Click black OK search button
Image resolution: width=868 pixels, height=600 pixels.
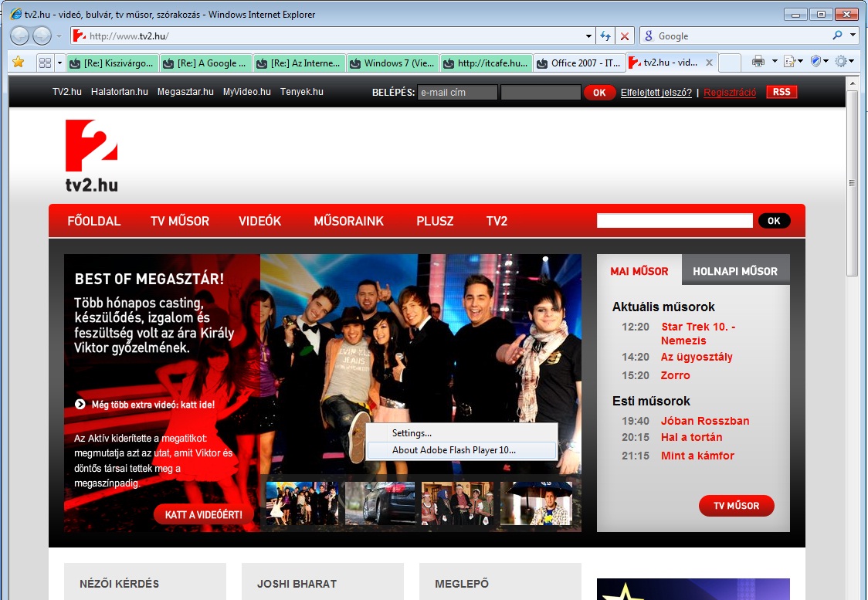point(774,221)
